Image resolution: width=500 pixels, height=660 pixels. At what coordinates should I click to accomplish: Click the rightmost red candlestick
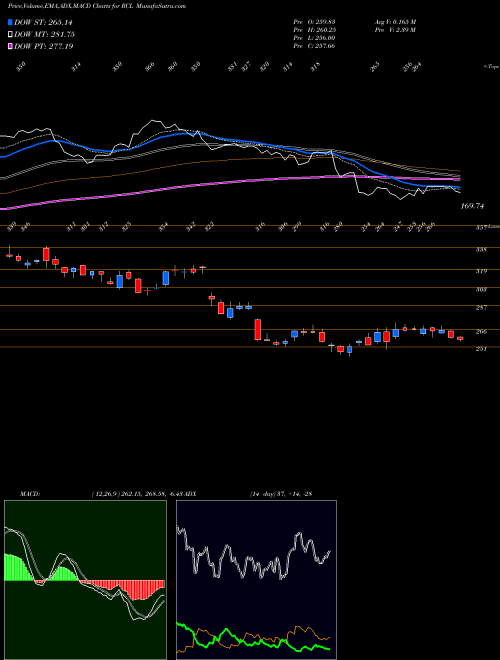click(460, 338)
